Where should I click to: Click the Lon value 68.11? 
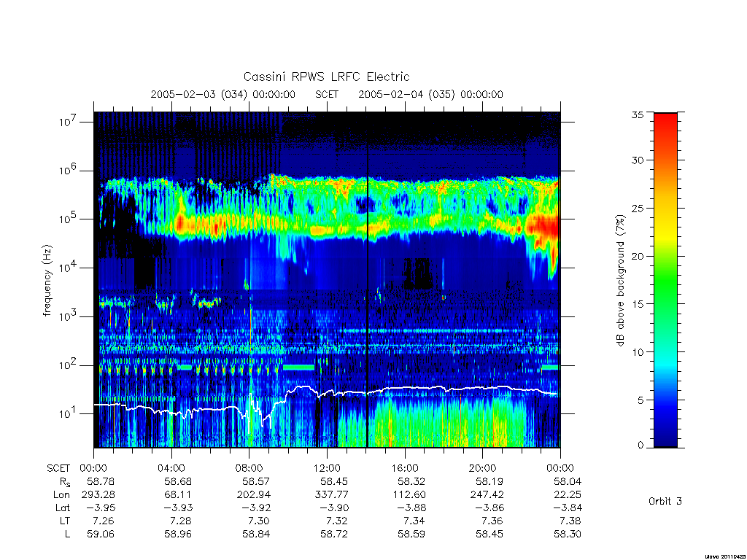[178, 495]
